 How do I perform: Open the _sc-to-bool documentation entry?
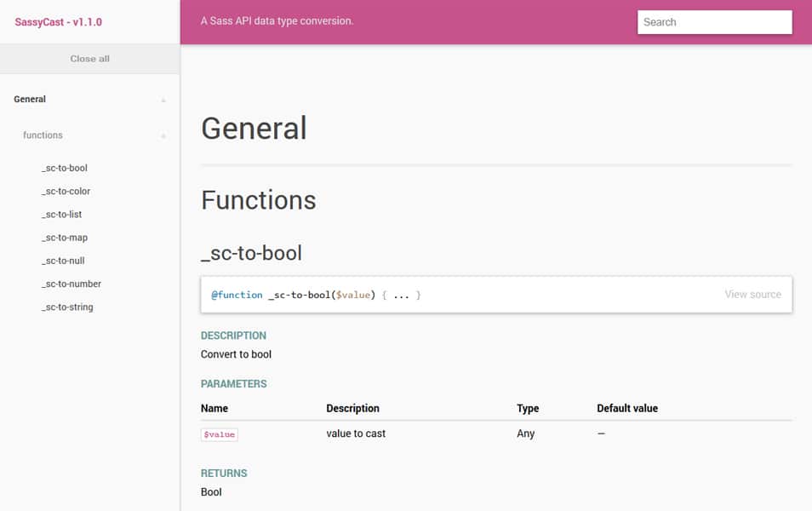click(63, 168)
